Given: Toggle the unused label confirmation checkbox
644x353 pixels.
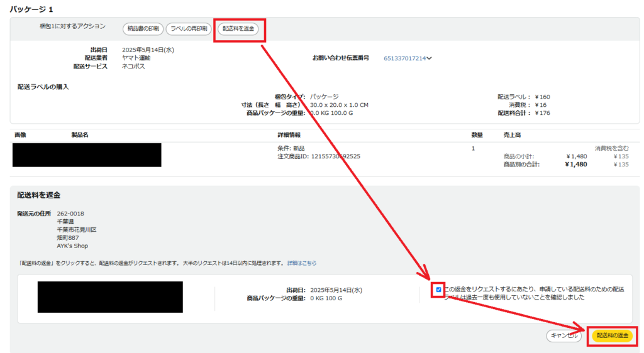Looking at the screenshot, I should (x=438, y=290).
